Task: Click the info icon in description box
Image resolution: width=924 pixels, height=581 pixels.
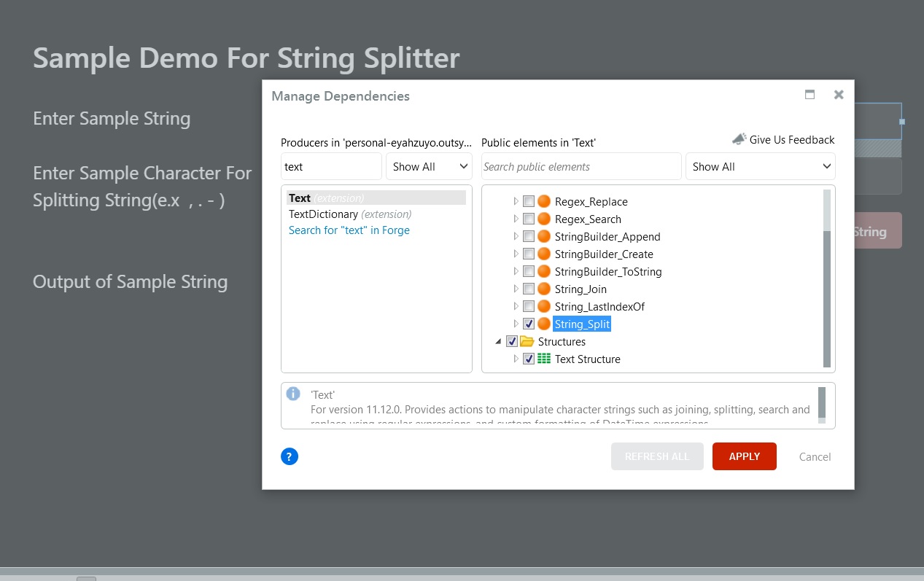Action: pos(293,394)
